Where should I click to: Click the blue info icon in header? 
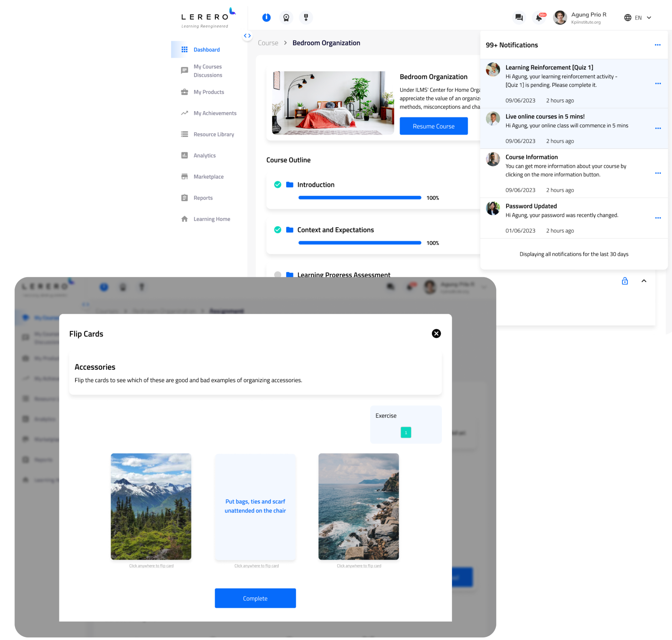(x=266, y=17)
